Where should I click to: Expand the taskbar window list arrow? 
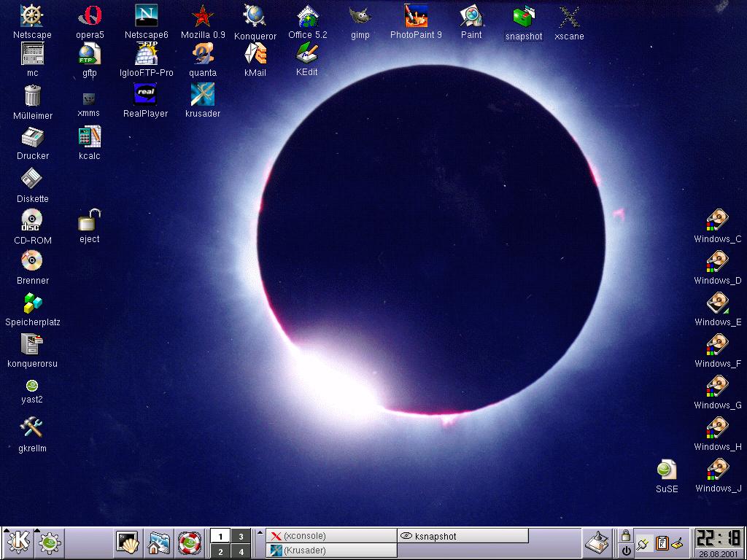coord(260,532)
